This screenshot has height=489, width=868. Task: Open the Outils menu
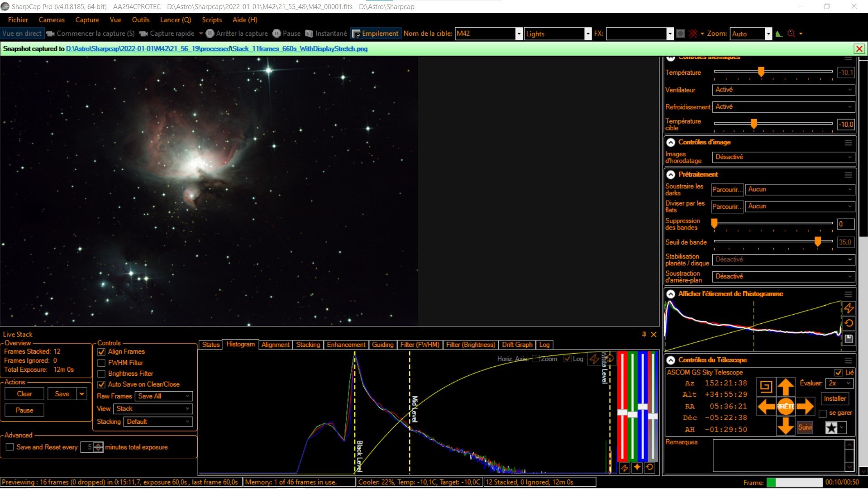coord(141,20)
